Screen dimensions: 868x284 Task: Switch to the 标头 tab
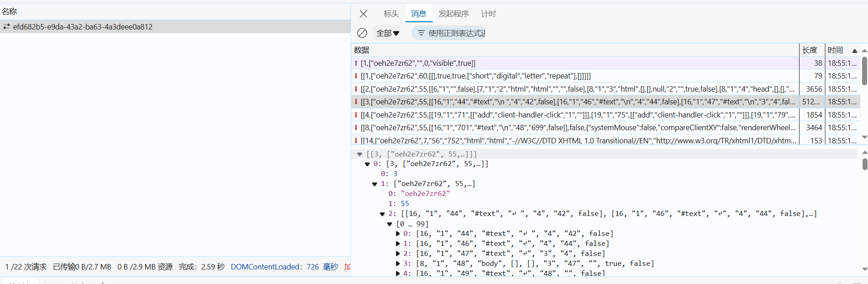click(x=391, y=14)
